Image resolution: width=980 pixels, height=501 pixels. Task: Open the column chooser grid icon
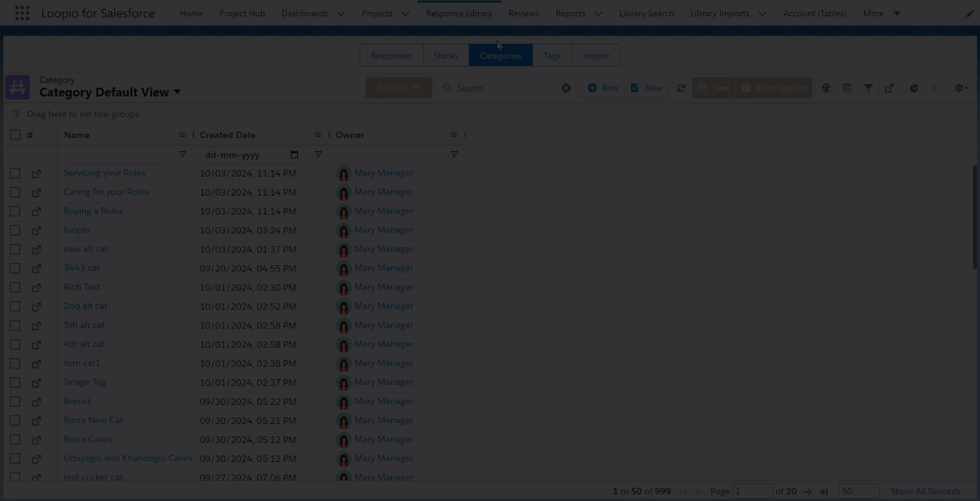[847, 88]
